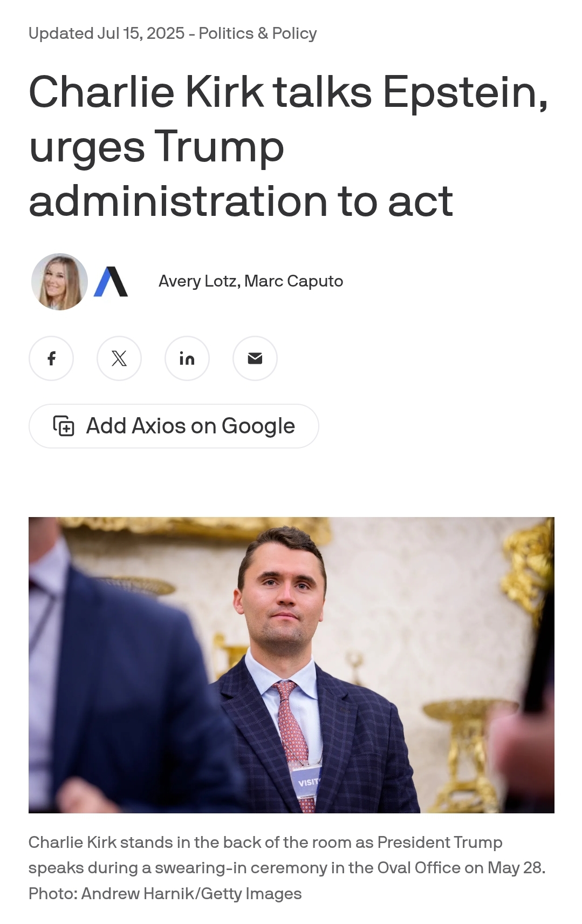The height and width of the screenshot is (924, 582).
Task: Click the Andrew Harnik/Getty Images photo credit
Action: 191,894
